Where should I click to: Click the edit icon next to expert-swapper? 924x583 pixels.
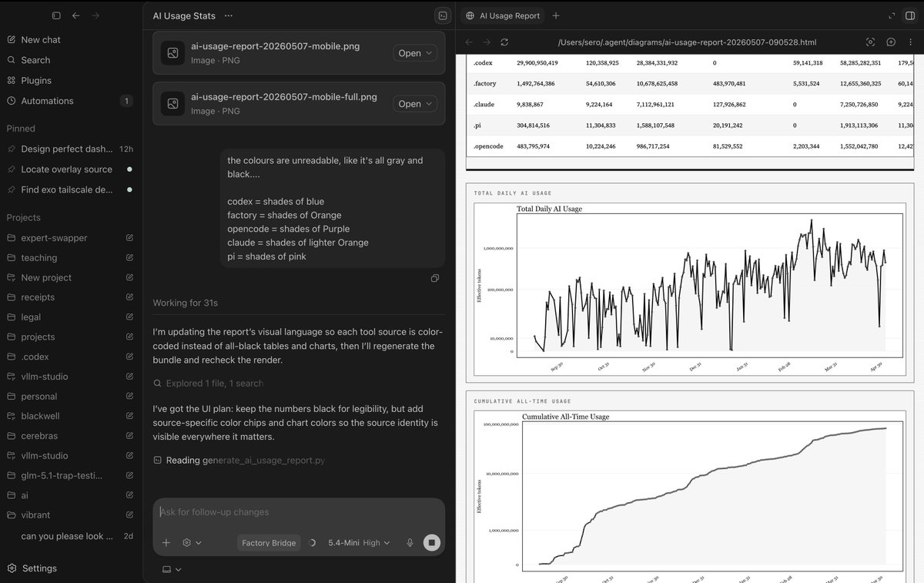pyautogui.click(x=129, y=238)
